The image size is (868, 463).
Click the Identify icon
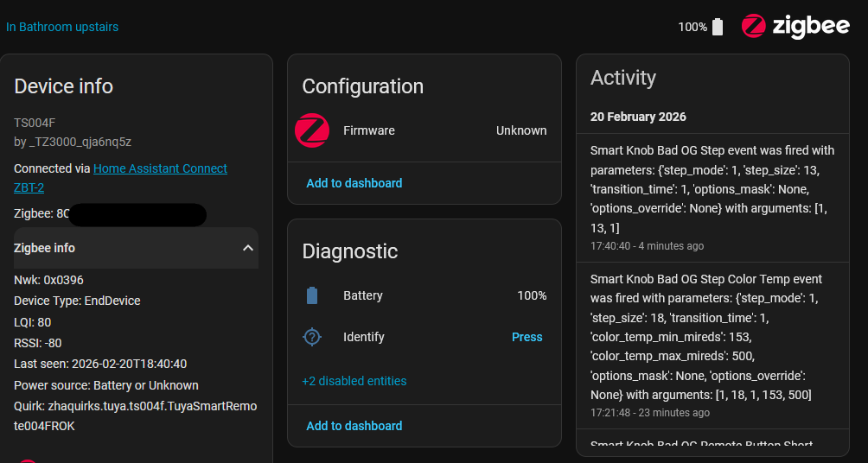tap(312, 337)
